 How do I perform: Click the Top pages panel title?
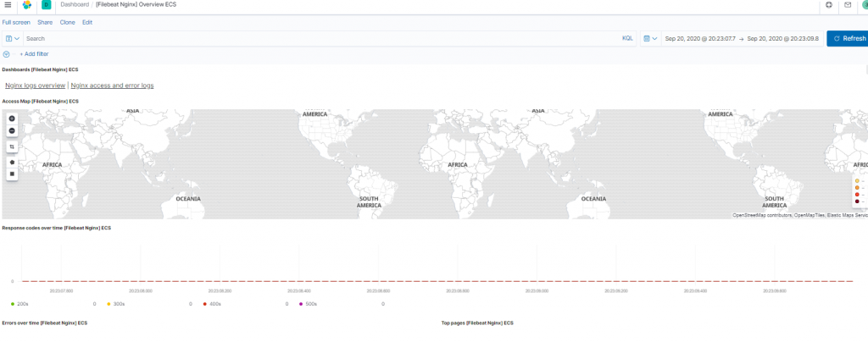[477, 323]
